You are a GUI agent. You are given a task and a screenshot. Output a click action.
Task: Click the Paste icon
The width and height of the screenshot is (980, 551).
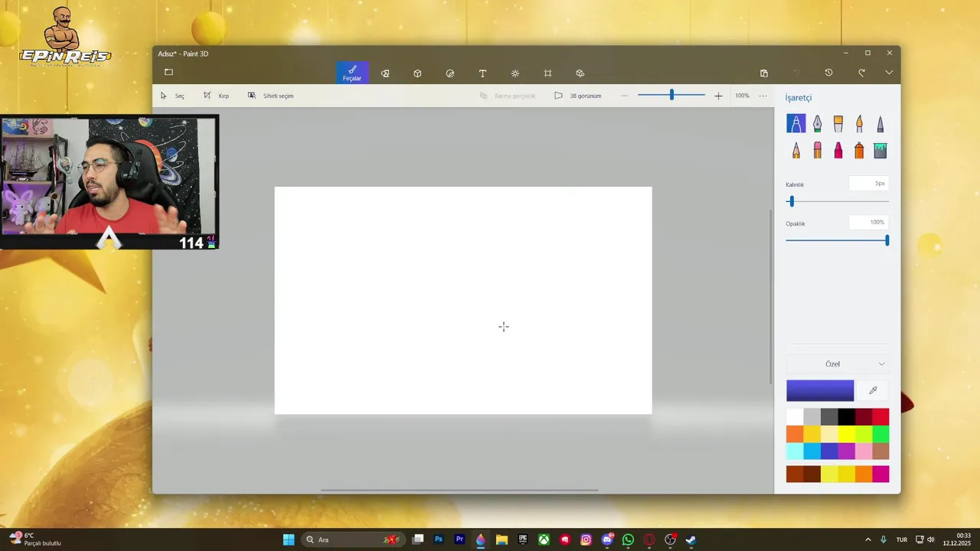click(763, 73)
